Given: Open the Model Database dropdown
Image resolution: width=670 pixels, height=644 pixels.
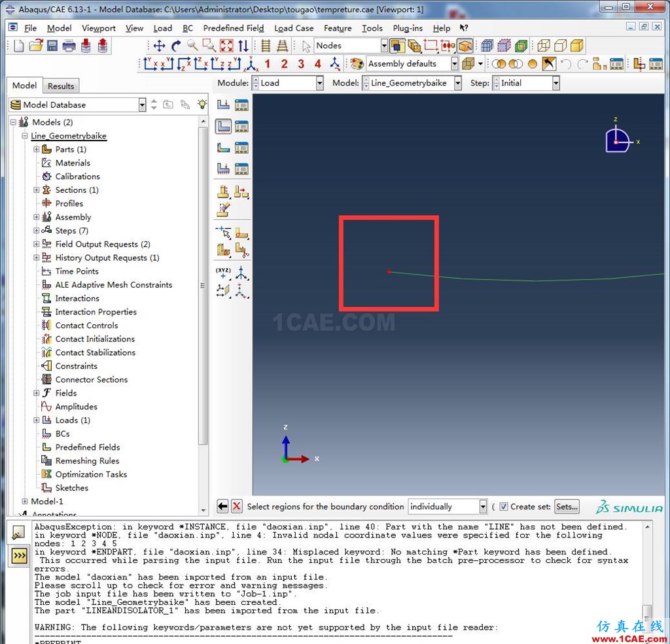Looking at the screenshot, I should point(77,105).
